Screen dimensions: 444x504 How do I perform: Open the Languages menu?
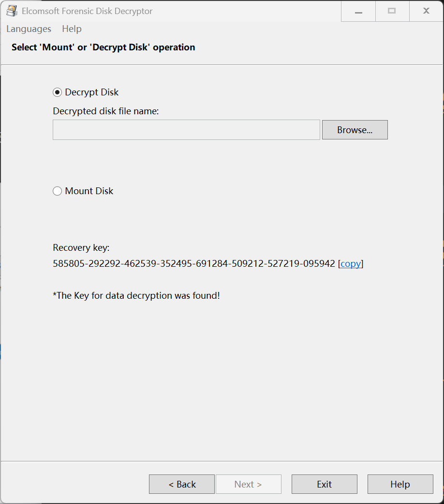[x=29, y=29]
